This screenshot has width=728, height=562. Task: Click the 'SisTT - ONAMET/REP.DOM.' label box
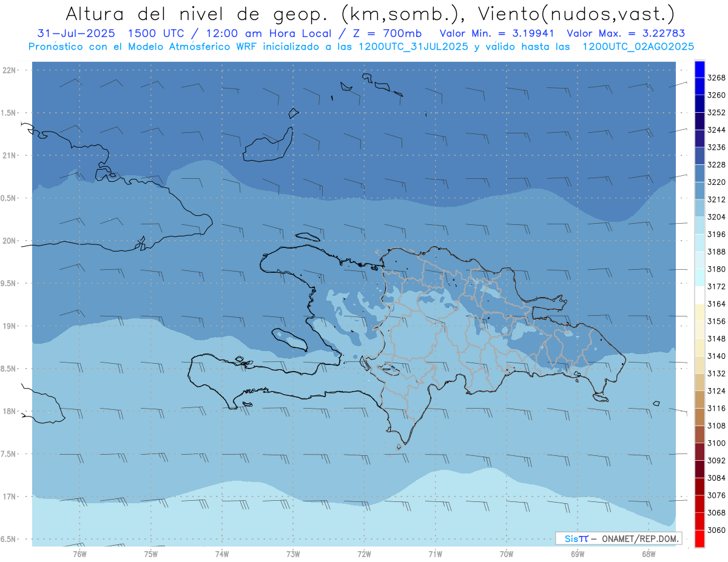618,538
